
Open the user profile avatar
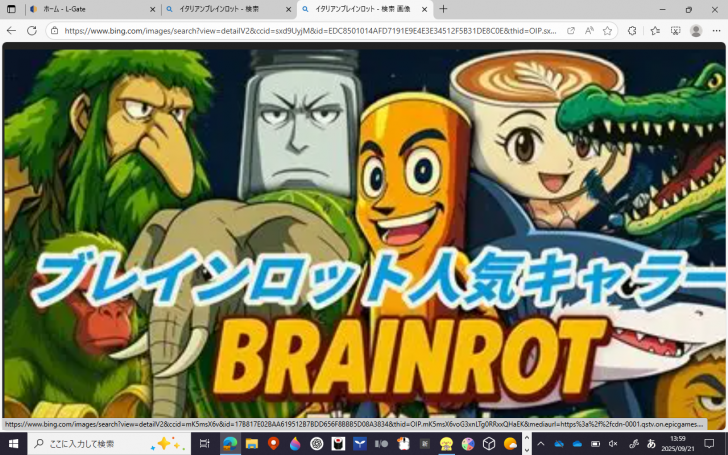(x=696, y=31)
